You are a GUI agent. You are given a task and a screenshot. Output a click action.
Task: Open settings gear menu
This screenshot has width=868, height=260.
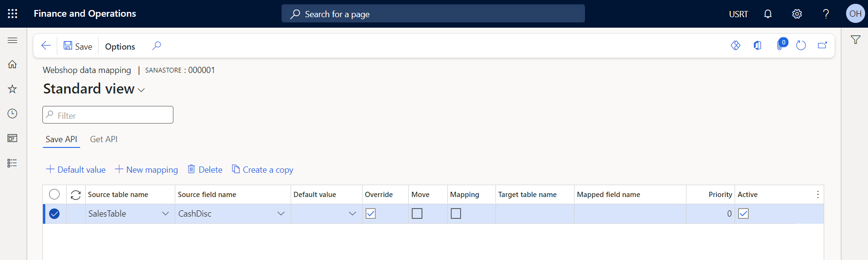point(797,14)
